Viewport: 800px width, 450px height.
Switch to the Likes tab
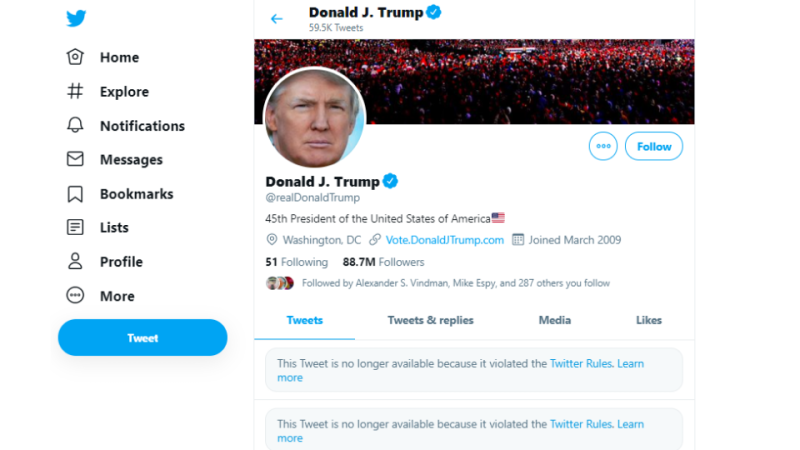coord(648,320)
